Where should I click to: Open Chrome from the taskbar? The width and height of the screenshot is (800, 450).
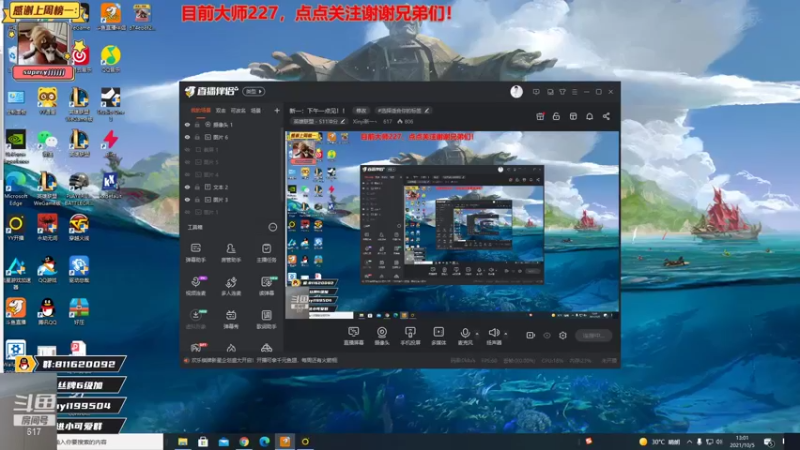point(244,441)
